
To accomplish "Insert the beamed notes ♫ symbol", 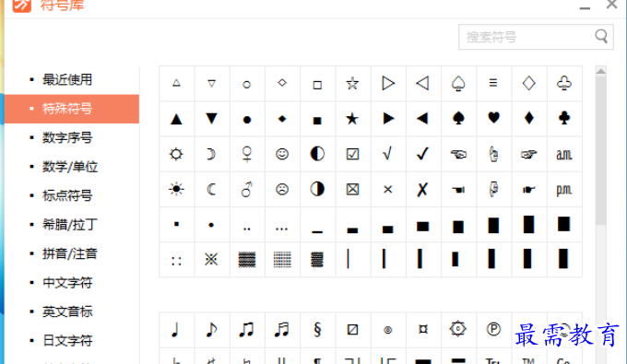I will 247,330.
